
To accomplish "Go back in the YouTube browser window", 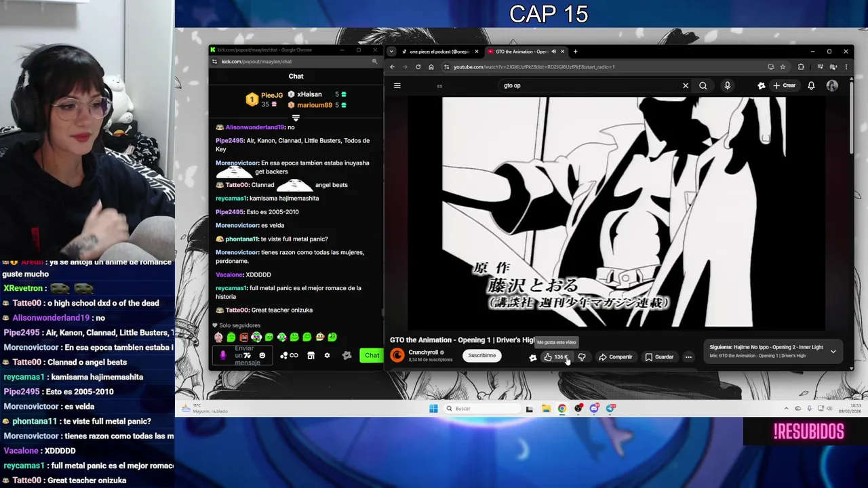I will pyautogui.click(x=392, y=67).
